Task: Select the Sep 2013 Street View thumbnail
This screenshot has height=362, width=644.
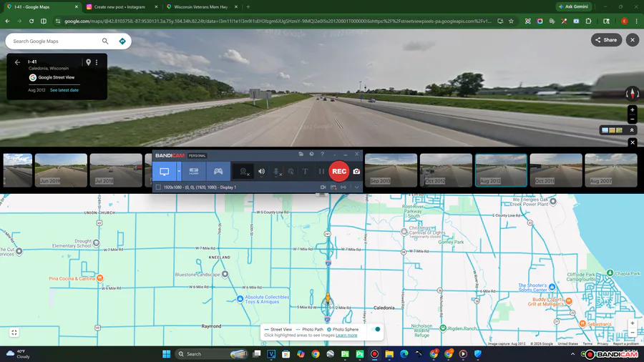Action: coord(391,170)
